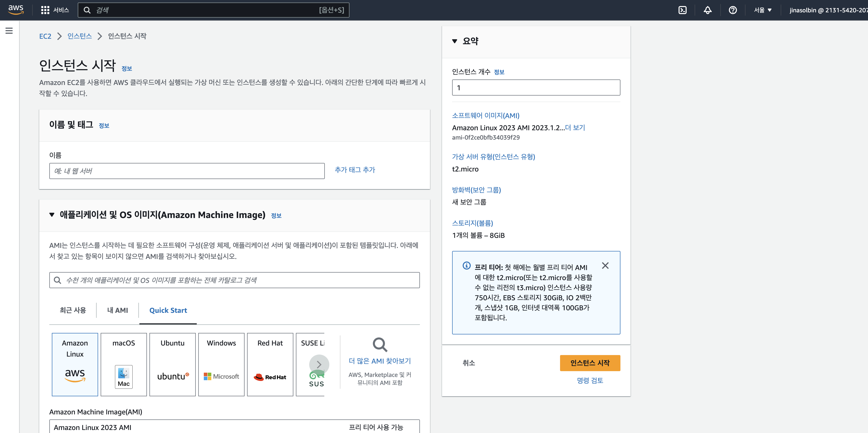
Task: Select the Amazon Linux AMI card
Action: click(x=75, y=364)
